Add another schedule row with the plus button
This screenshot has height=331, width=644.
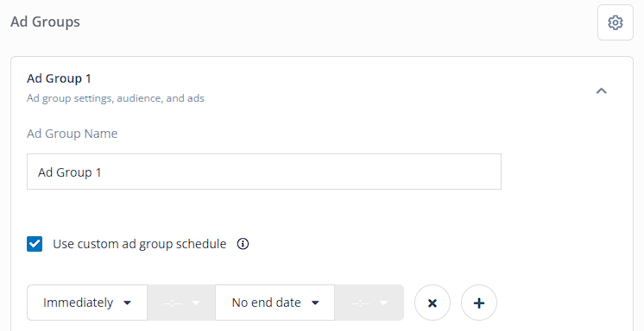click(479, 303)
